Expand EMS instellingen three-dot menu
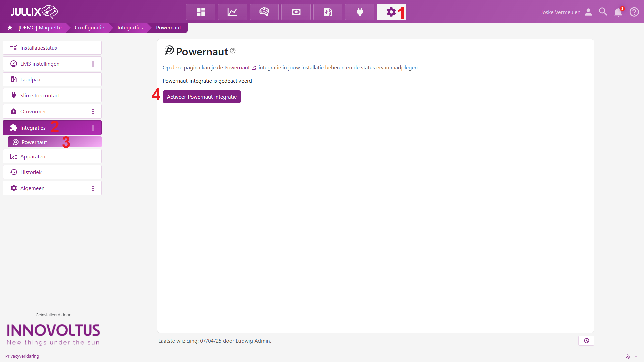 tap(93, 64)
